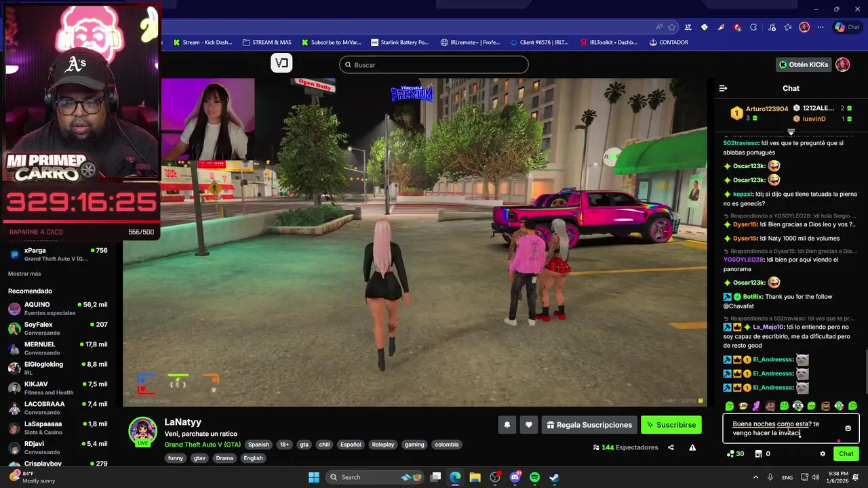This screenshot has height=488, width=868.
Task: Click the user profile avatar on Kick
Action: click(842, 64)
